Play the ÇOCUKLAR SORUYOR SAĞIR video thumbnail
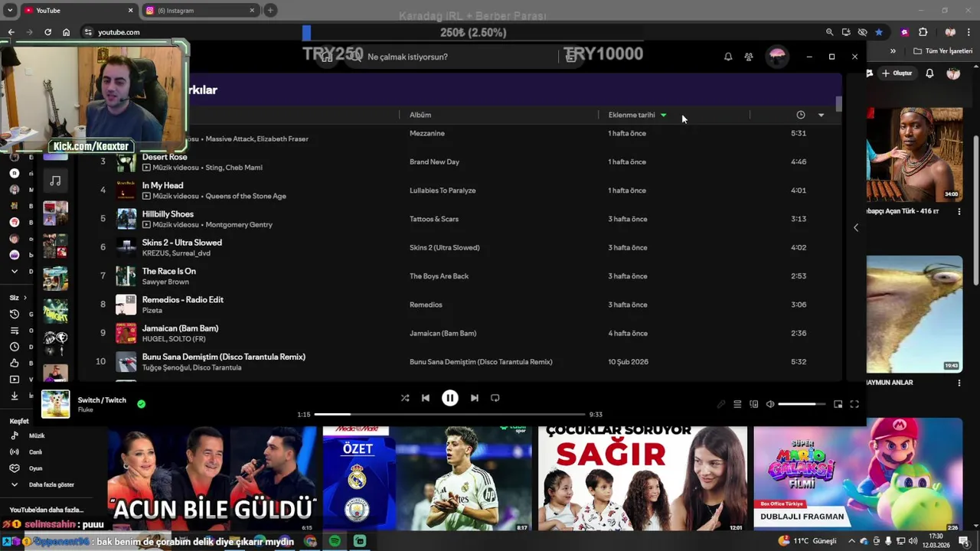 [642, 478]
